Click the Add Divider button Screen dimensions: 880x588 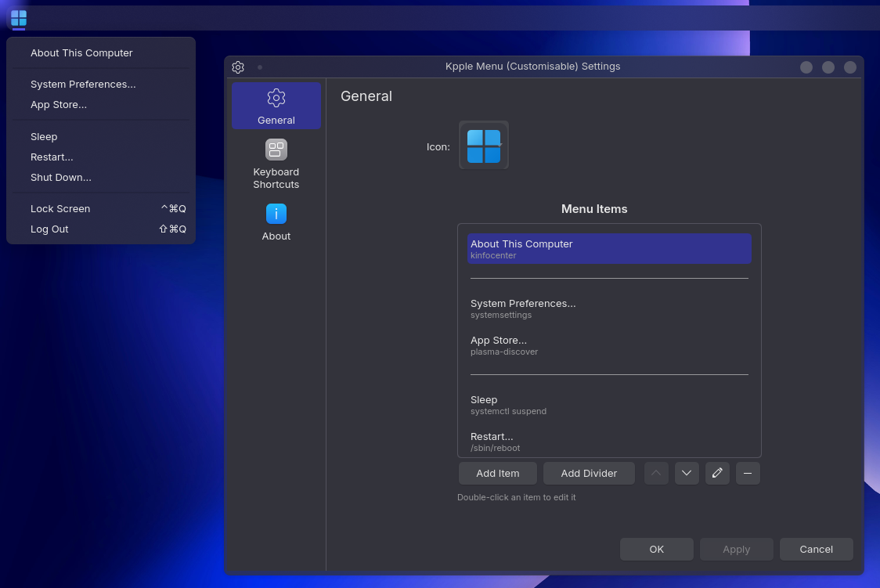coord(589,474)
